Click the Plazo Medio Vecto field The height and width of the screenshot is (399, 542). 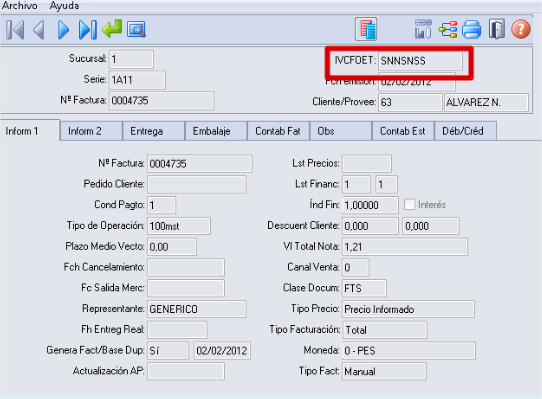[172, 247]
